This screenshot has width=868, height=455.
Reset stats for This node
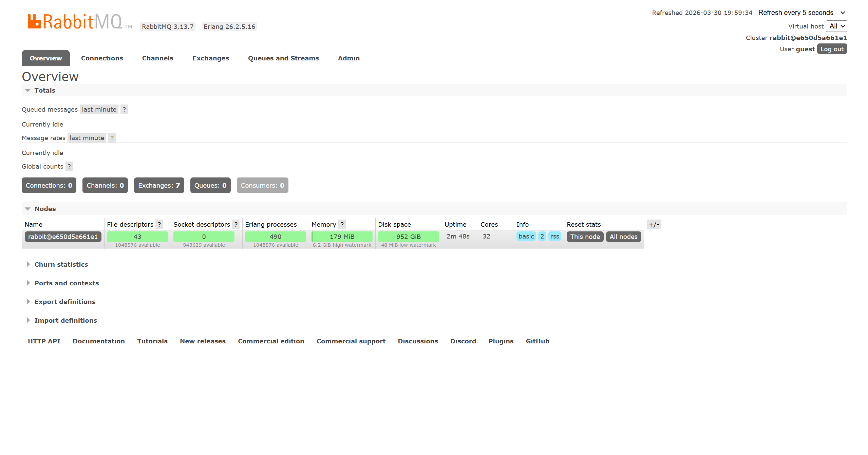tap(585, 236)
